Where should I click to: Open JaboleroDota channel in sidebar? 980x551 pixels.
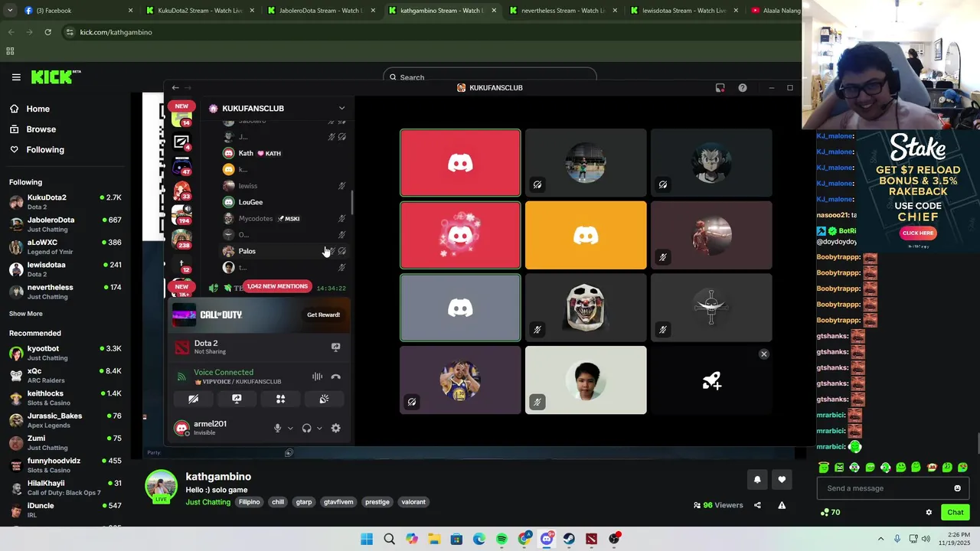65,224
